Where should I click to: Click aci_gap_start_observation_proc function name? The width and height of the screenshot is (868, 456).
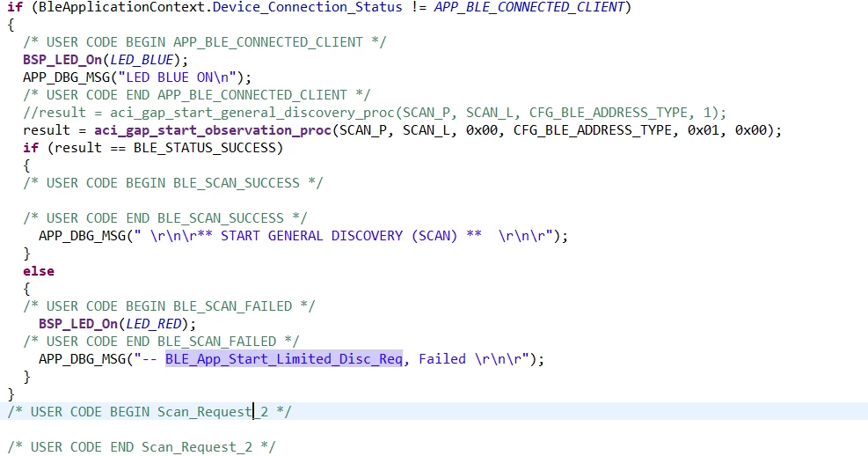(213, 131)
